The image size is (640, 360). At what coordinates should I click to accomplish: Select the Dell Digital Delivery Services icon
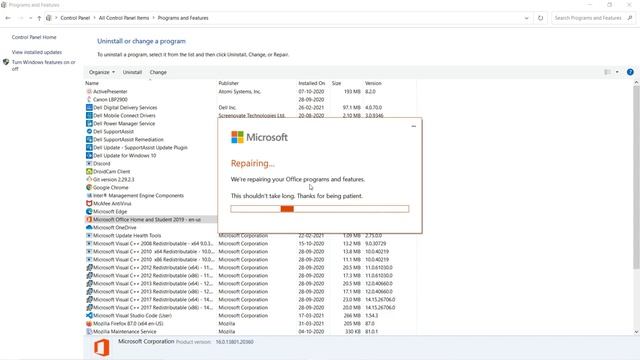89,107
